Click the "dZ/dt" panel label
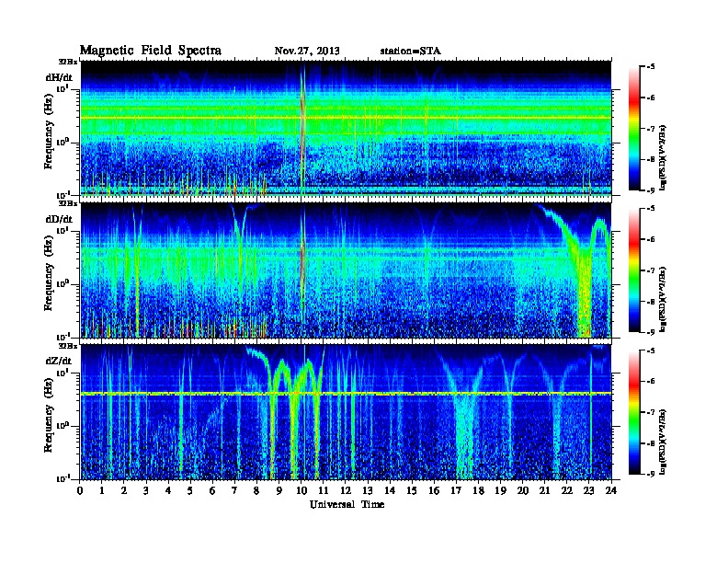Image resolution: width=728 pixels, height=563 pixels. (x=59, y=361)
